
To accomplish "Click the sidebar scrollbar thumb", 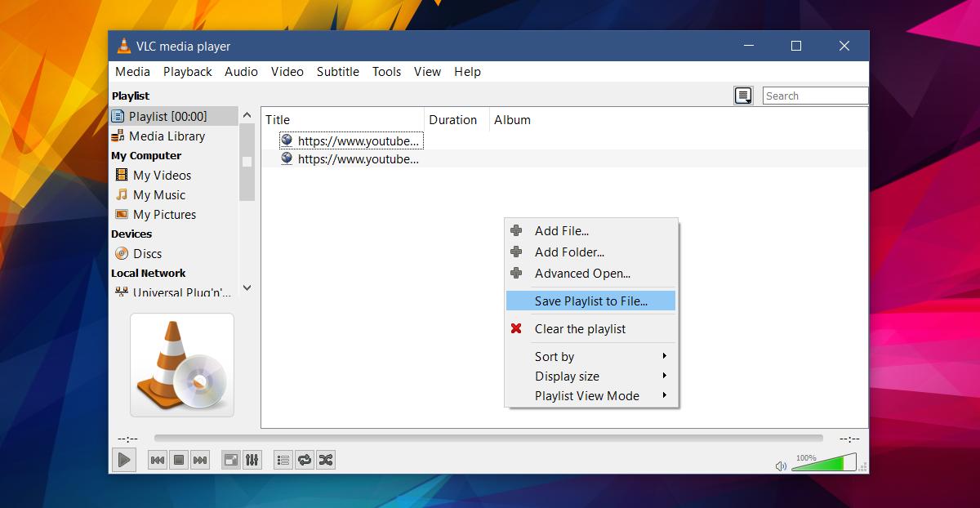I will (247, 162).
